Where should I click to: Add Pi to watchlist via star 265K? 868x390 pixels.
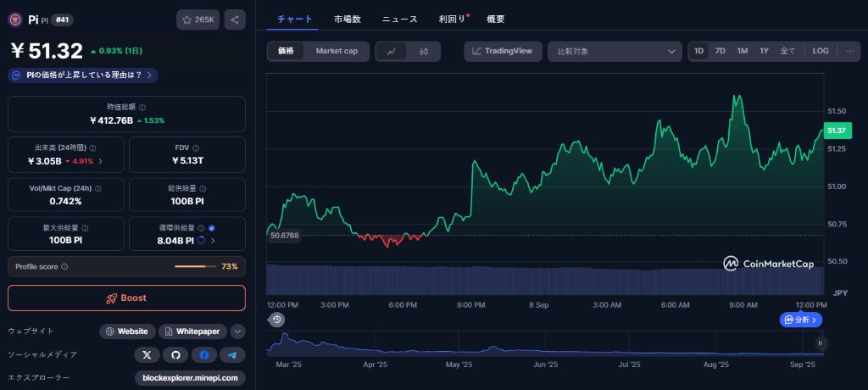[198, 20]
